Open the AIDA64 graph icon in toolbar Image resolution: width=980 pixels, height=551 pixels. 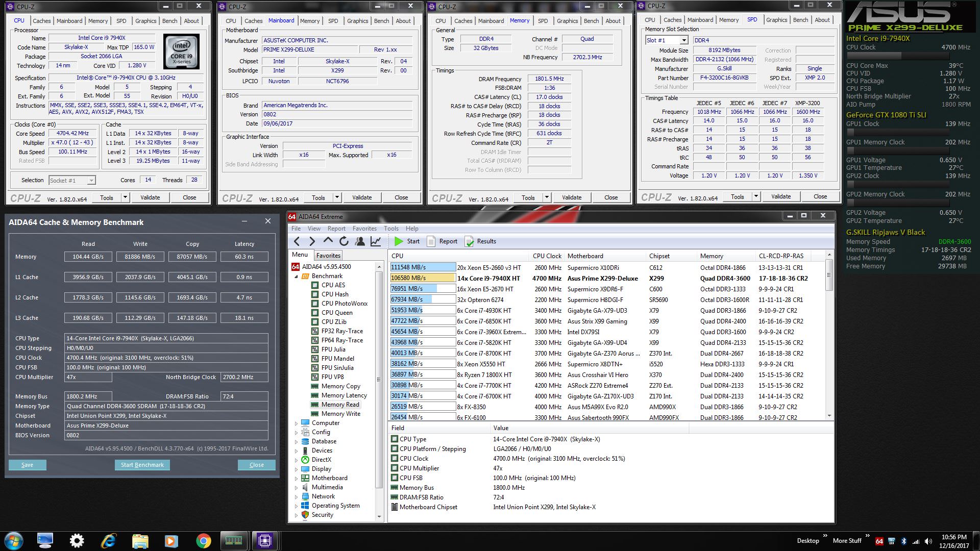coord(376,241)
